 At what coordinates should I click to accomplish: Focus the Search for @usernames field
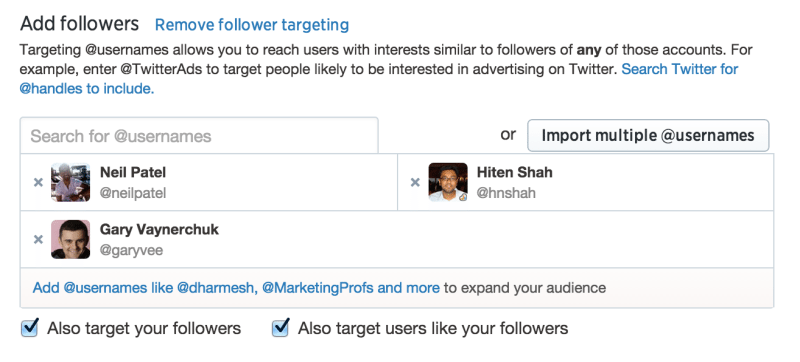pos(199,136)
